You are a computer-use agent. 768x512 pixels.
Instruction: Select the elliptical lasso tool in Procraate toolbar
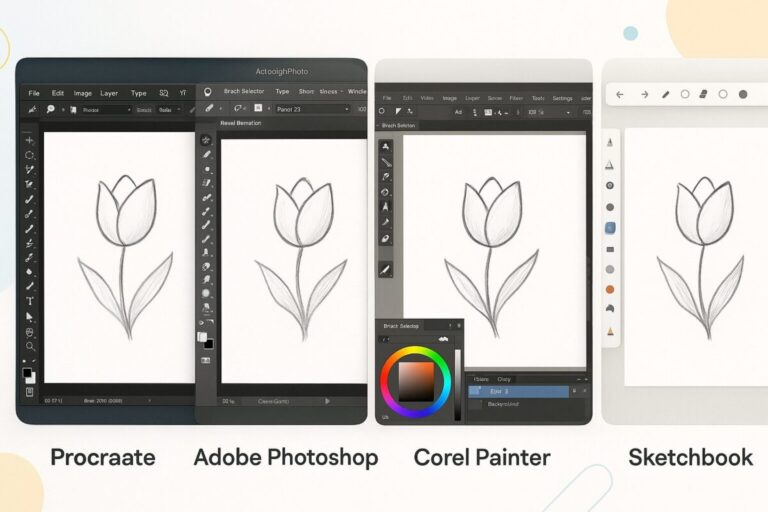coord(29,155)
